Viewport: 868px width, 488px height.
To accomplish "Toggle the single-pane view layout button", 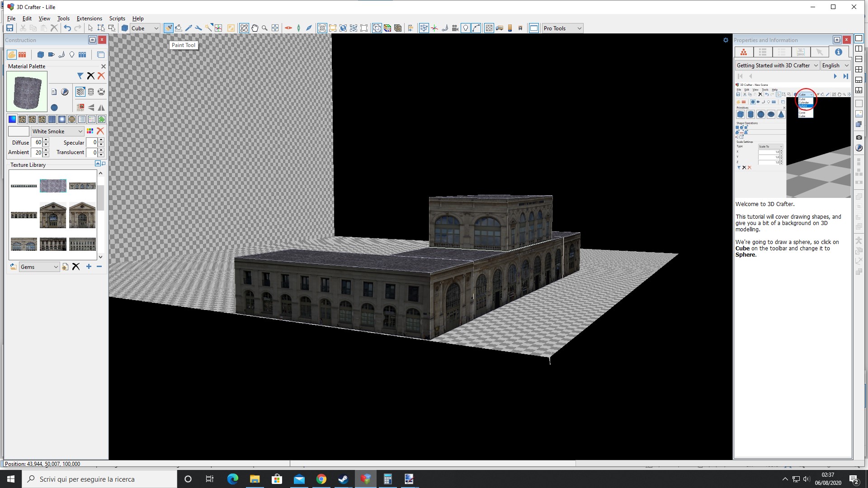I will [x=859, y=38].
